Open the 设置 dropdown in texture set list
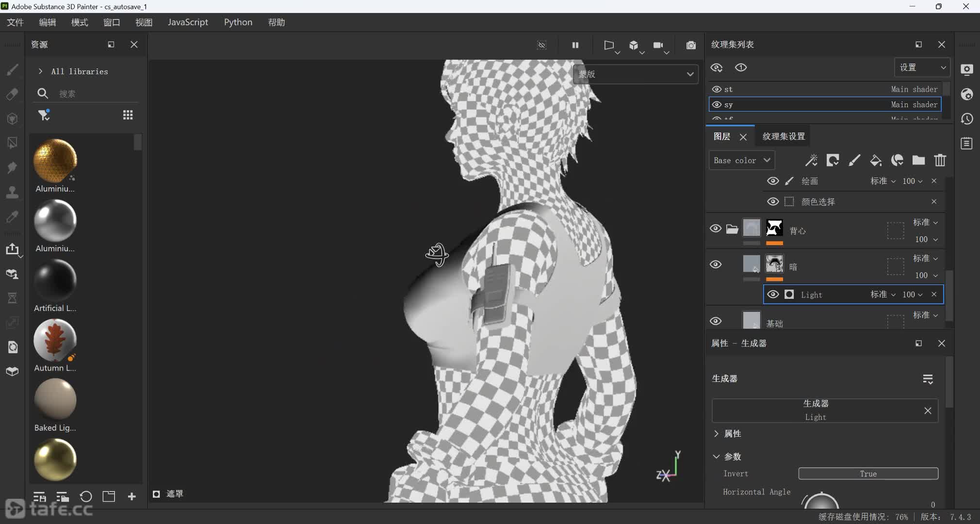 point(922,67)
